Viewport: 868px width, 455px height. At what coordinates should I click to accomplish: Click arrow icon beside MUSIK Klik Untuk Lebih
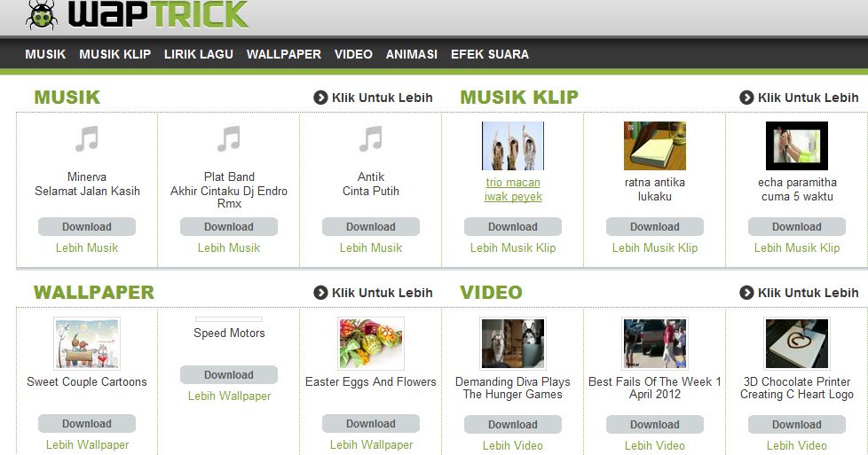click(320, 98)
